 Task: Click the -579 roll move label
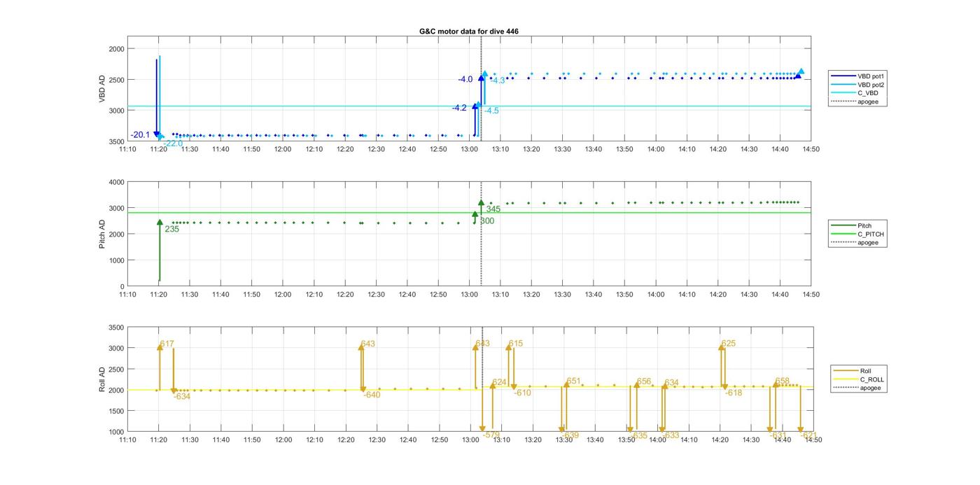[491, 435]
